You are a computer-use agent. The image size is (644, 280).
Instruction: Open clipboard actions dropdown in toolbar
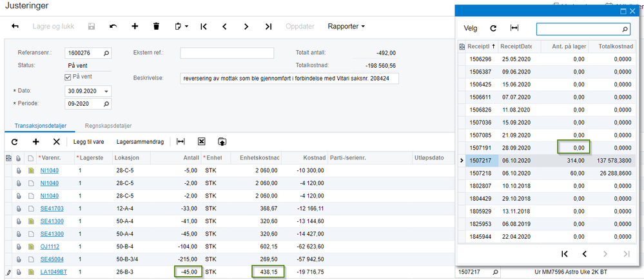pyautogui.click(x=181, y=26)
